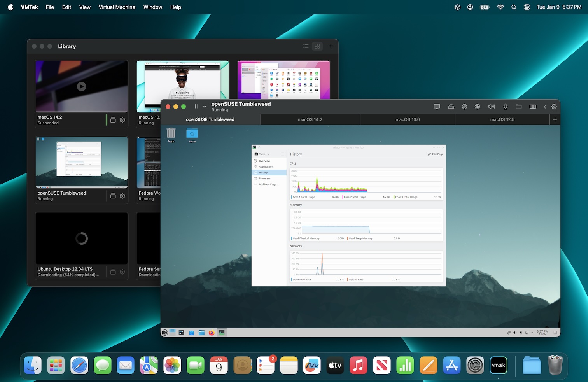Open the Applications page in System Monitor
Viewport: 588px width, 382px height.
coord(269,166)
